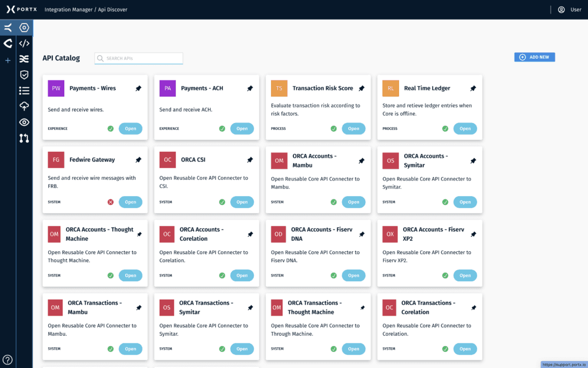The width and height of the screenshot is (588, 368).
Task: Pin the ORCA Accounts - Symitar card
Action: [473, 161]
